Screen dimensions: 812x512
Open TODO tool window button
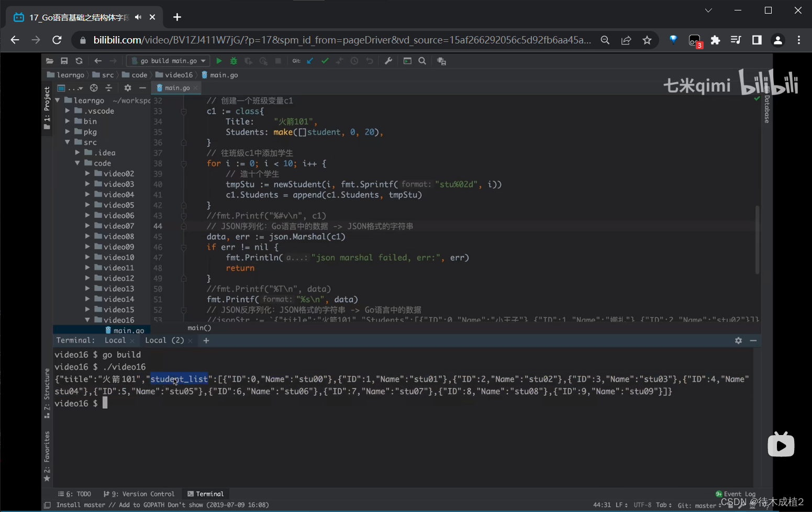click(x=74, y=494)
